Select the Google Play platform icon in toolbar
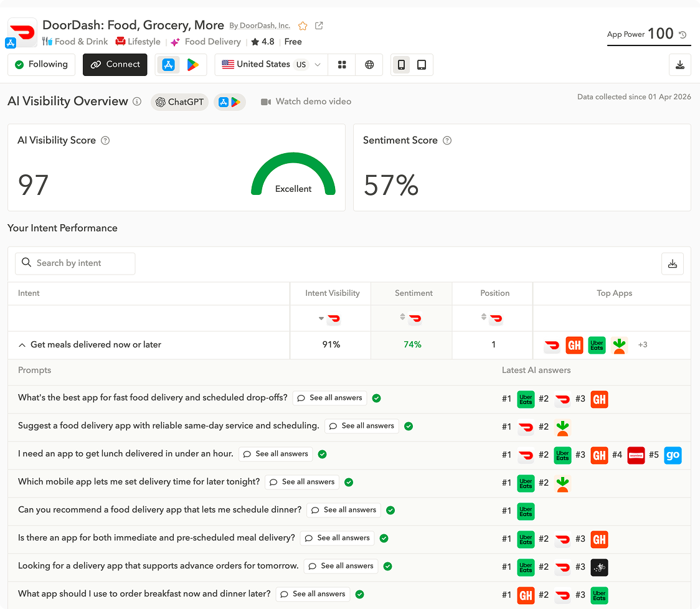Viewport: 700px width, 609px height. point(192,65)
